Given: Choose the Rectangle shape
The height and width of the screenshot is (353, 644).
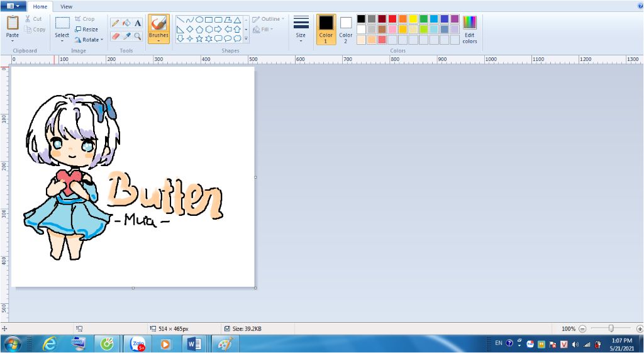Looking at the screenshot, I should [209, 20].
